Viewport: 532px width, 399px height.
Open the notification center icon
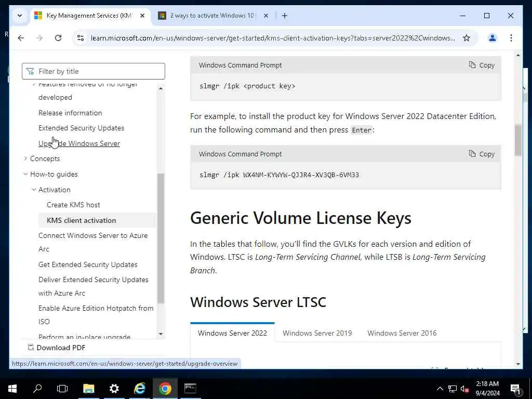515,389
